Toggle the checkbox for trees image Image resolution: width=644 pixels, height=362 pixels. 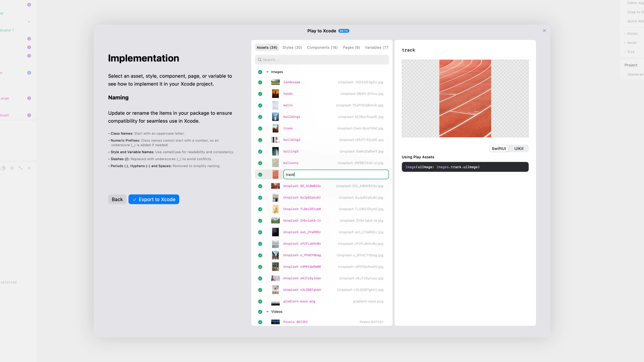click(260, 128)
